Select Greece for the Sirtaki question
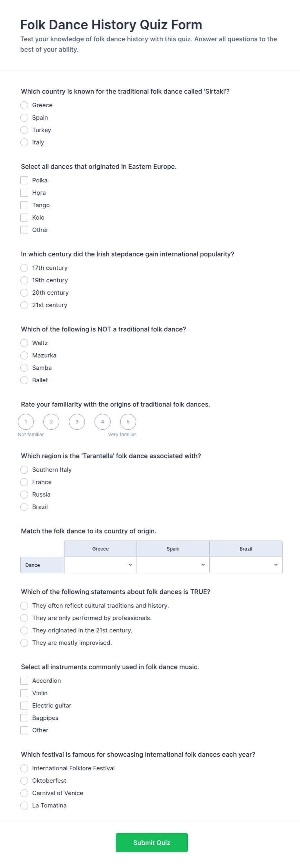 pos(24,105)
